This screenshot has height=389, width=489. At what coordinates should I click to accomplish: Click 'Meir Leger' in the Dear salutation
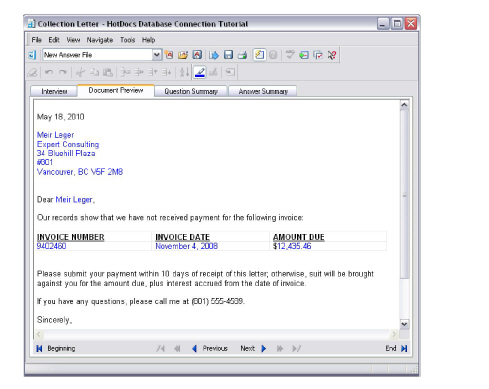tap(75, 200)
